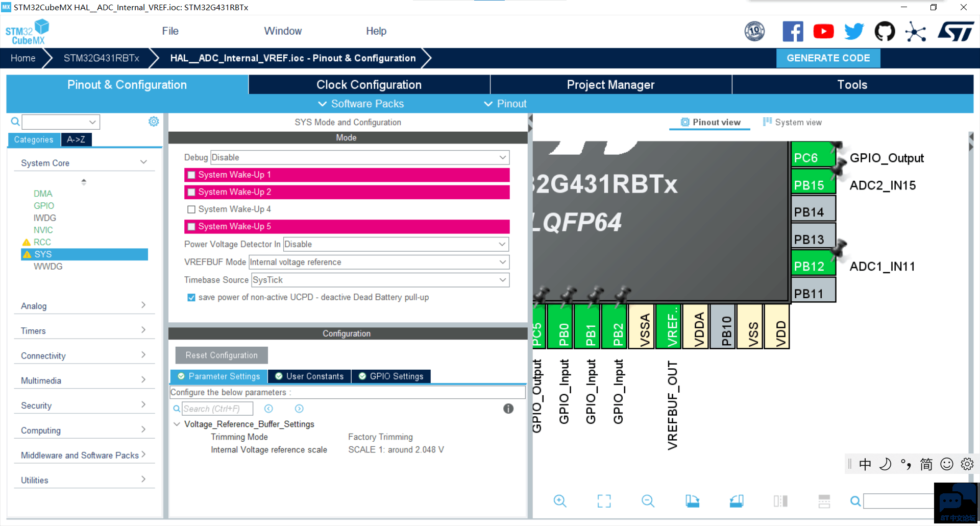The image size is (980, 526).
Task: Select DMA in System Core list
Action: click(43, 194)
